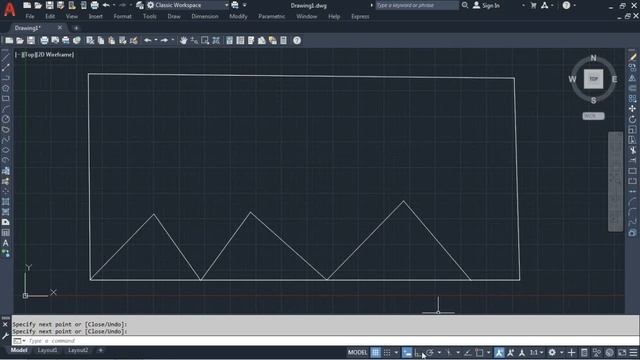Toggle Snap mode in the status bar
Image resolution: width=640 pixels, height=360 pixels.
pos(387,353)
